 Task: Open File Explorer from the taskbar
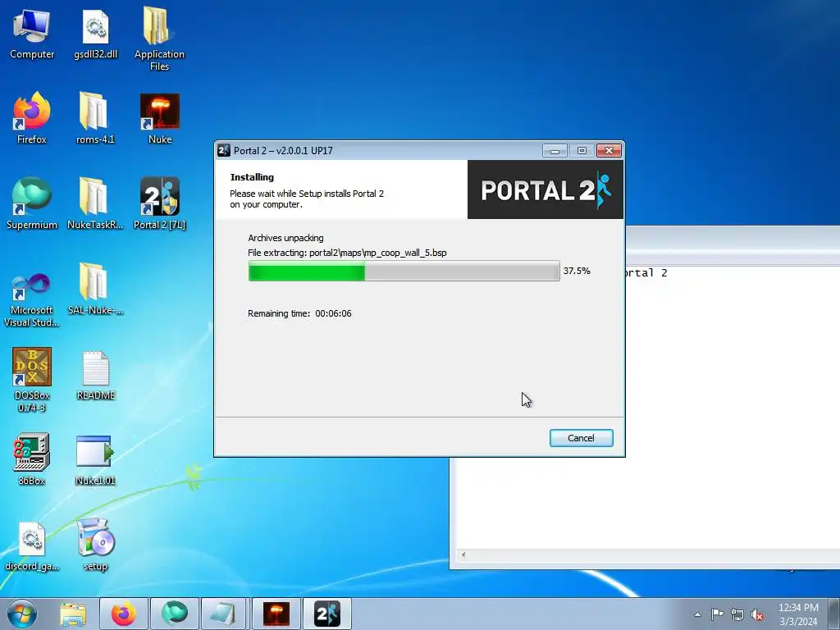click(x=73, y=614)
